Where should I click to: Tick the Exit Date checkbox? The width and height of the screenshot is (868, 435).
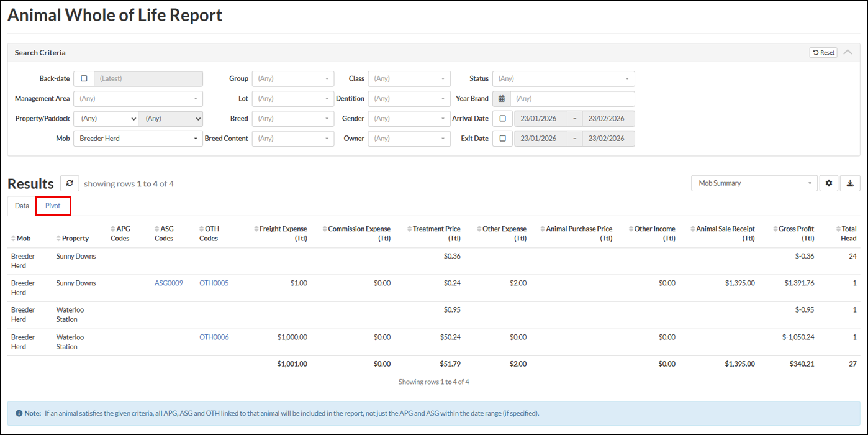point(502,139)
